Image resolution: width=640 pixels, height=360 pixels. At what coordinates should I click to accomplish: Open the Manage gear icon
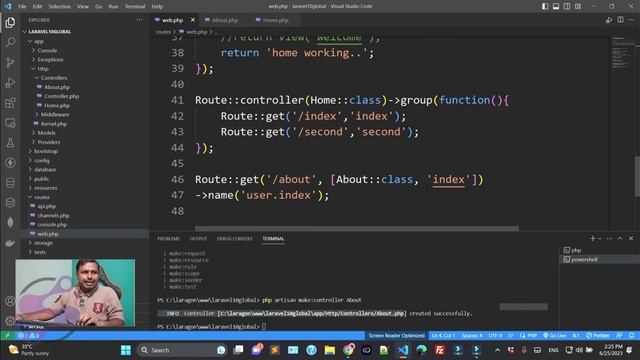(10, 321)
